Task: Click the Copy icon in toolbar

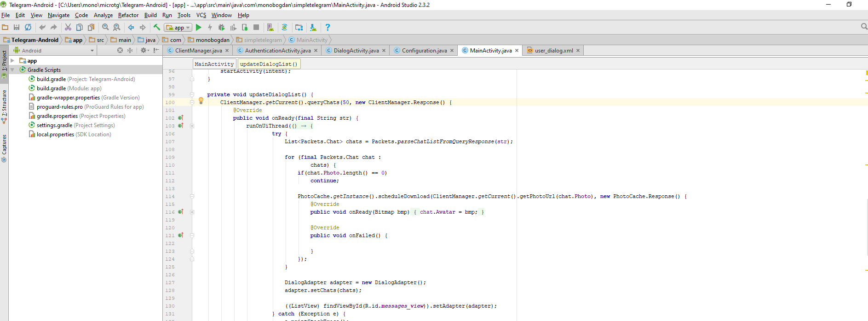Action: click(x=80, y=28)
